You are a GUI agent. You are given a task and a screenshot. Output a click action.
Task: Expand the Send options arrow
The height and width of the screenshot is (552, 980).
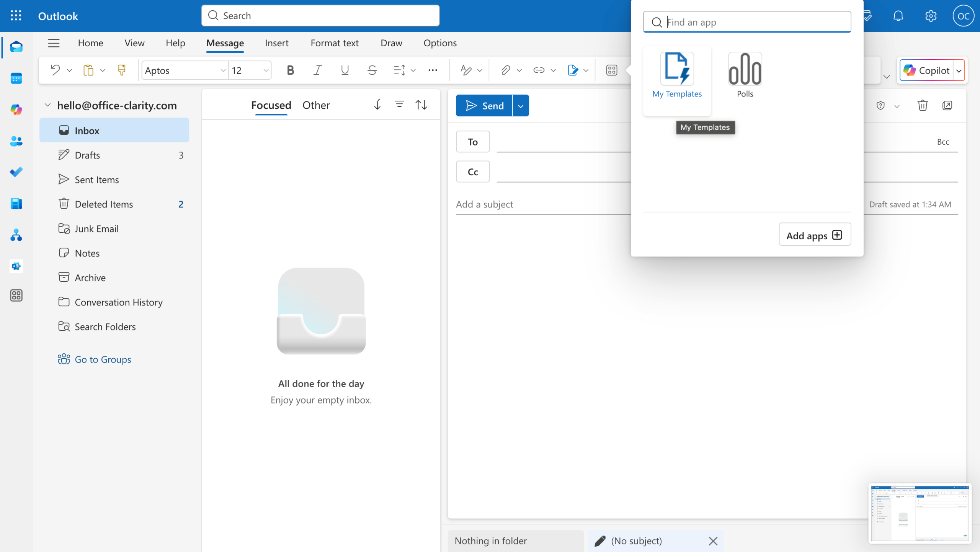[521, 106]
